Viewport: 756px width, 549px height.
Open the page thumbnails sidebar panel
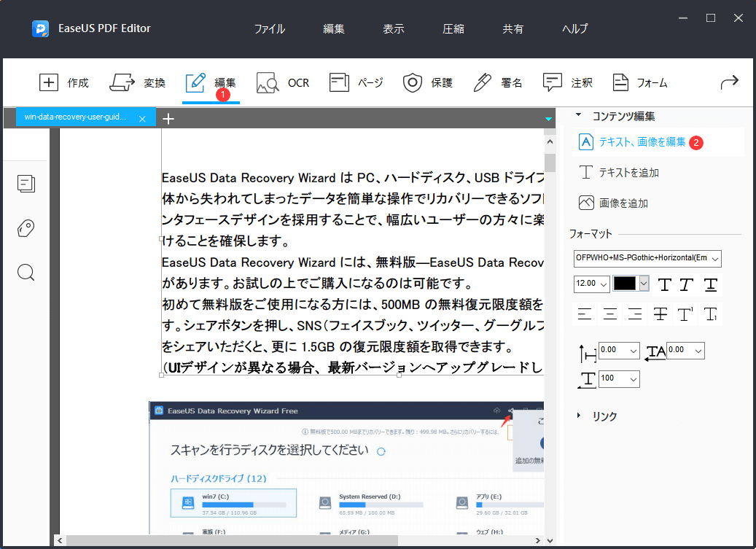pyautogui.click(x=26, y=184)
